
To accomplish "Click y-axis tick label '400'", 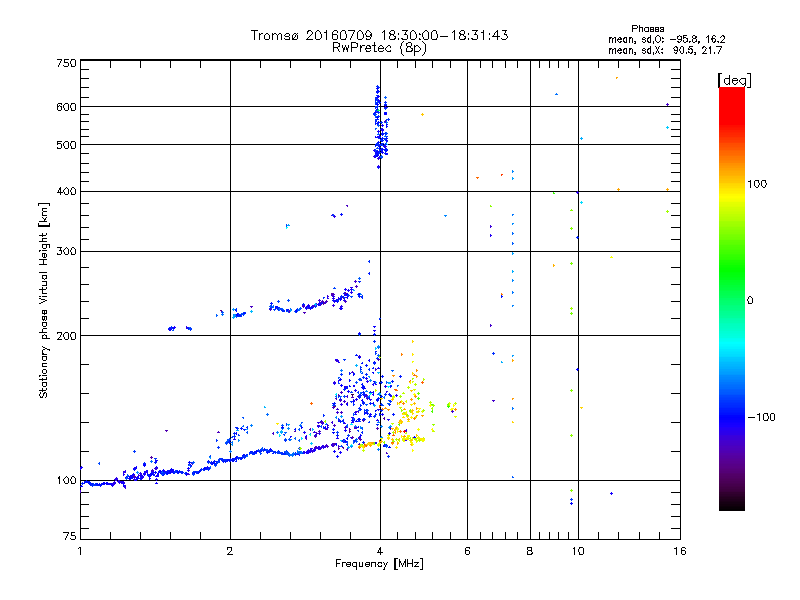I will (x=66, y=191).
